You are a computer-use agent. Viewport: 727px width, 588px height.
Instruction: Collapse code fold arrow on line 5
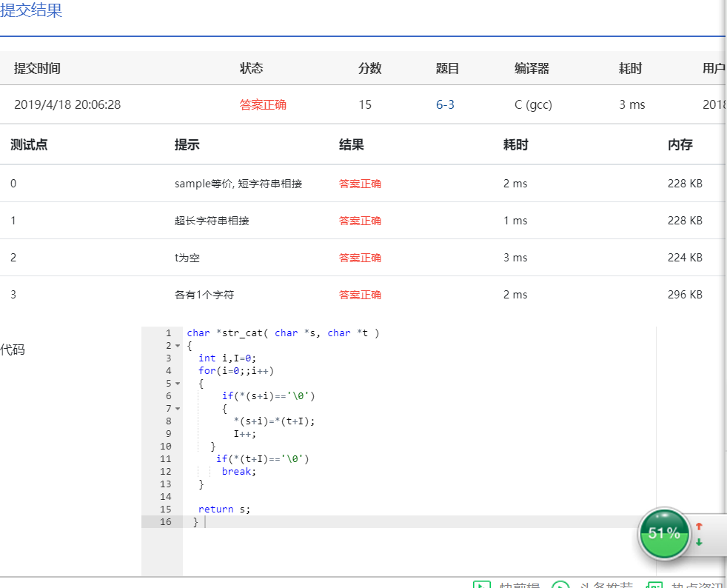pos(178,384)
